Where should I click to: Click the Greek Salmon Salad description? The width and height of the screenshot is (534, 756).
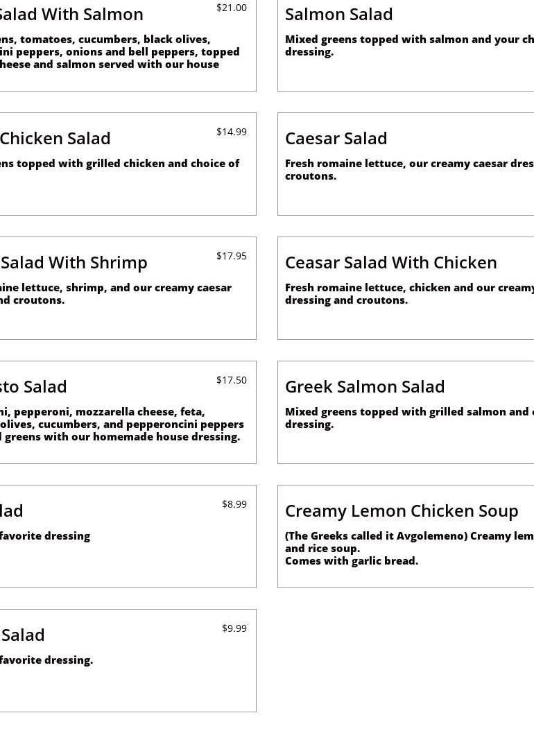click(x=408, y=418)
